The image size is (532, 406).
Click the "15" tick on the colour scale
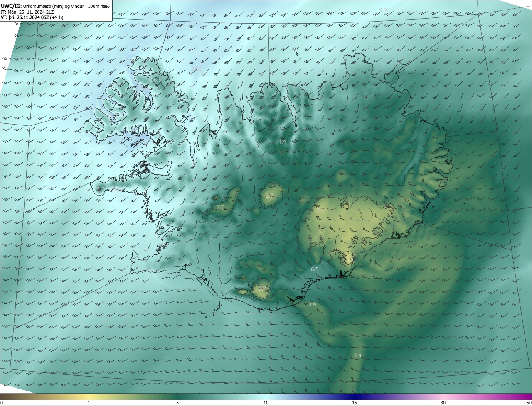point(355,403)
